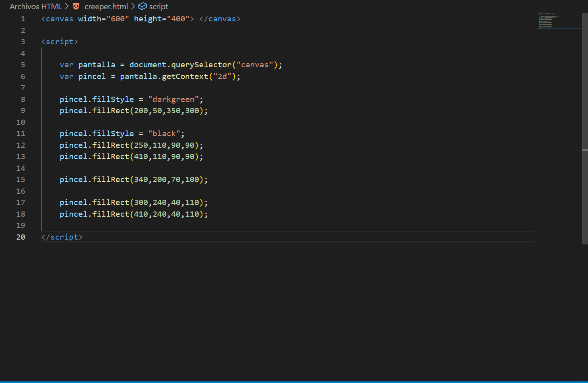Click line number 5 in gutter
This screenshot has height=383, width=588.
23,65
